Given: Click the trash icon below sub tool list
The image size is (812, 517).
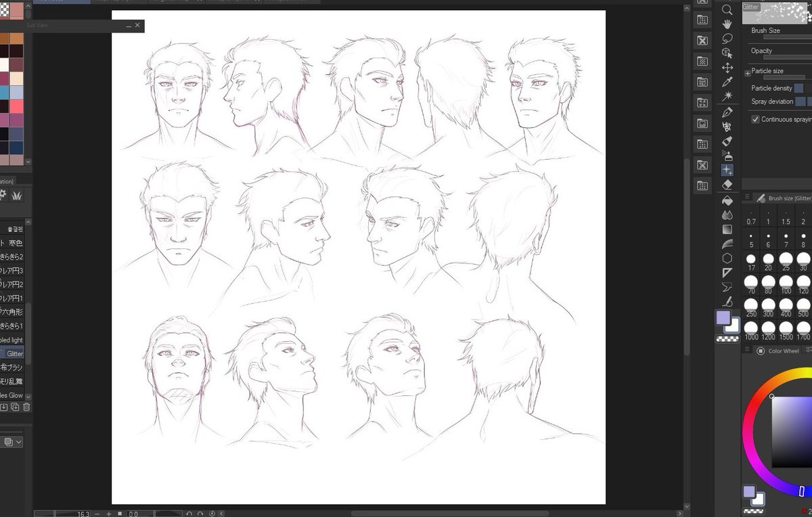Looking at the screenshot, I should point(26,407).
